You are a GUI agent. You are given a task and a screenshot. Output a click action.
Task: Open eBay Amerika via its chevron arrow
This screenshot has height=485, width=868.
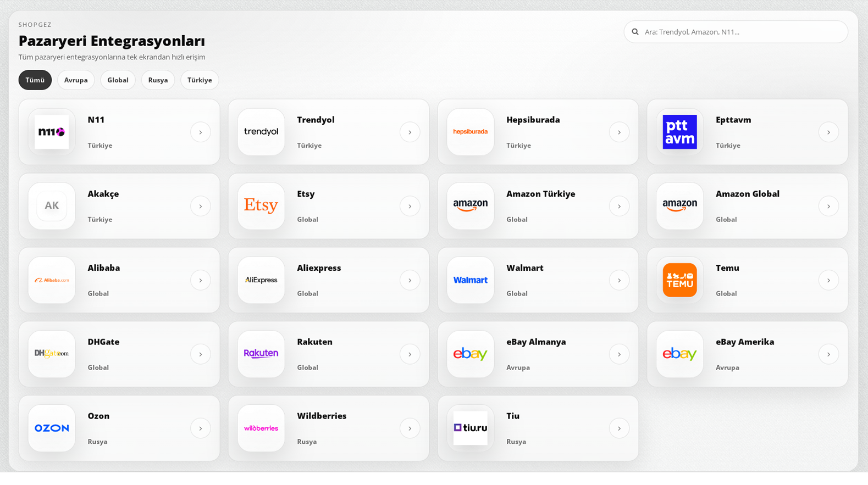coord(829,354)
